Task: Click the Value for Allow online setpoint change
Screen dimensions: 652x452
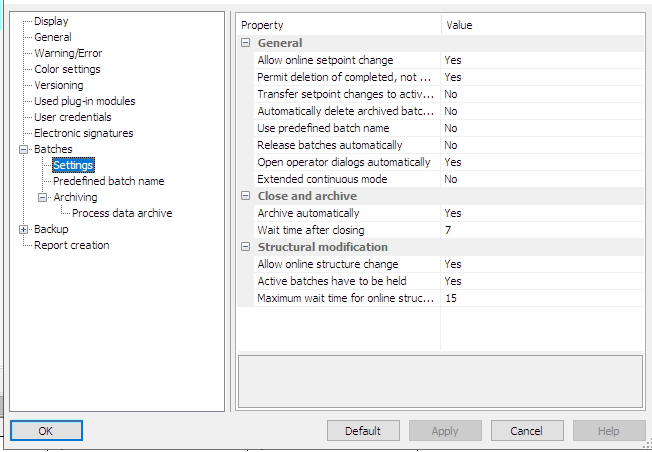Action: tap(540, 60)
